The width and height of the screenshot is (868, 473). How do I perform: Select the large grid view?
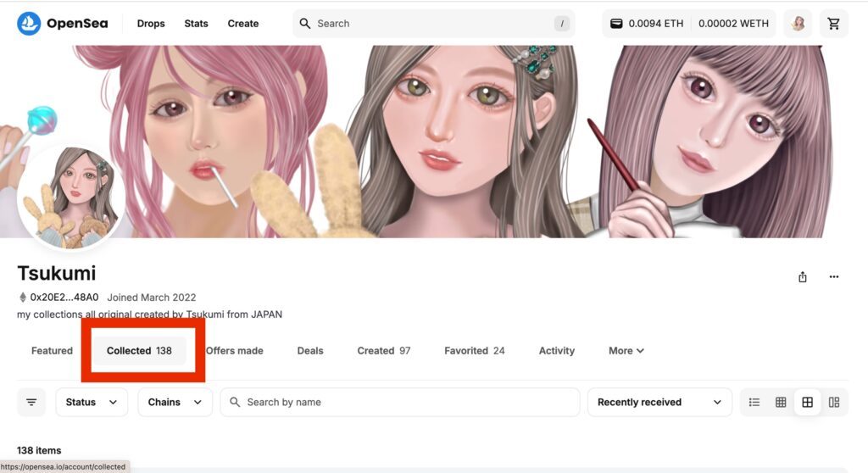coord(807,402)
